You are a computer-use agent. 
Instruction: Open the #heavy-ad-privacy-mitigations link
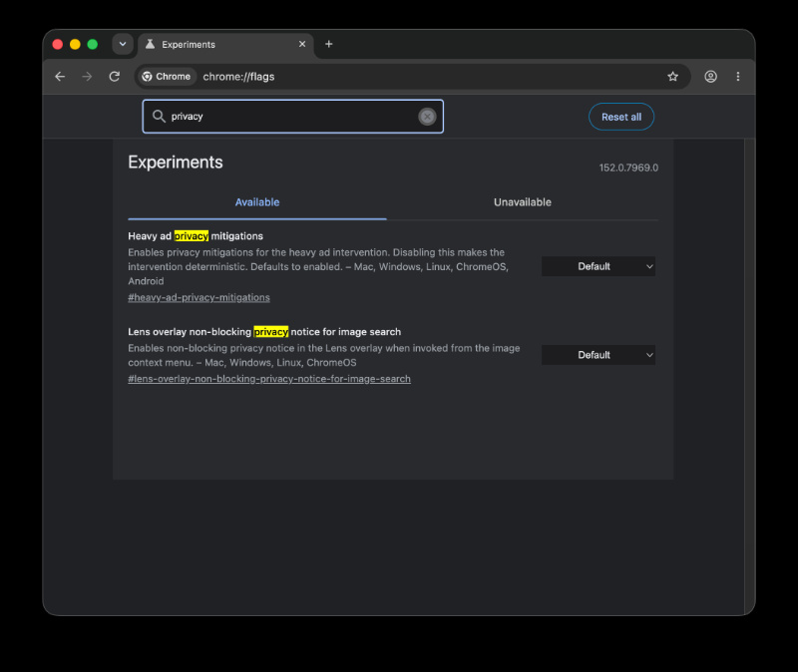(x=199, y=297)
